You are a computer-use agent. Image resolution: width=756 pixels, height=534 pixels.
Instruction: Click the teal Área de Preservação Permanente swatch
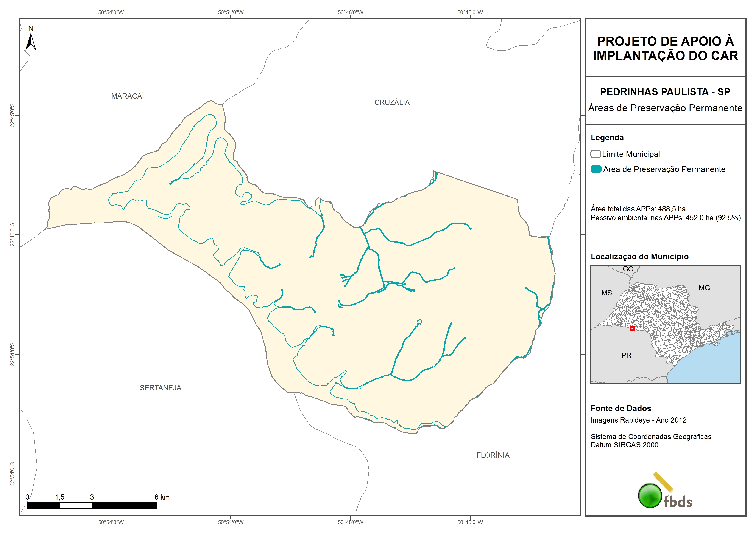[x=596, y=169]
